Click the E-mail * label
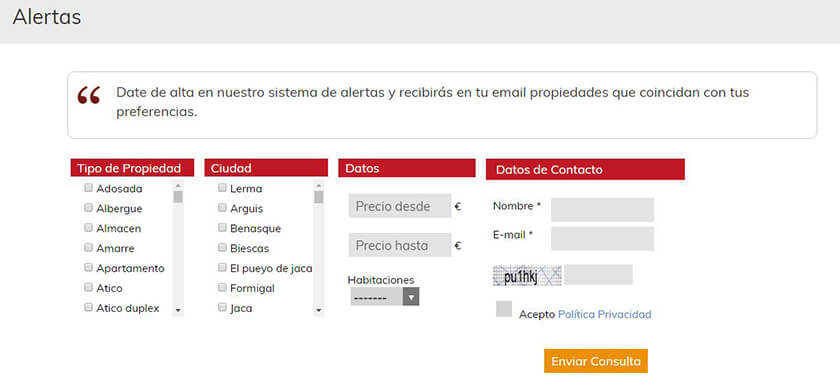 tap(513, 234)
